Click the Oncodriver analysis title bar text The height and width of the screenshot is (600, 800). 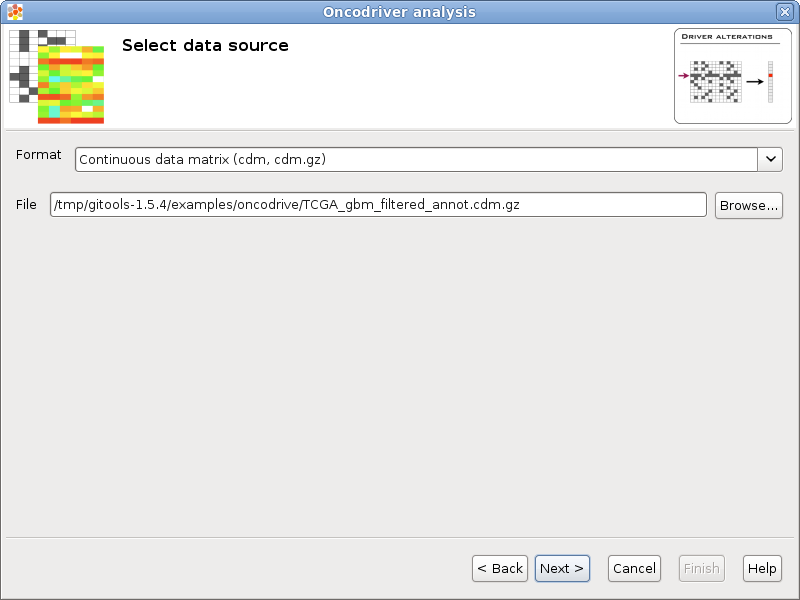point(399,12)
